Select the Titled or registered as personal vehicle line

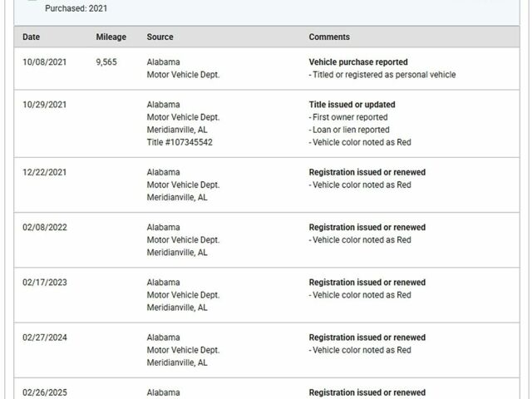[382, 75]
